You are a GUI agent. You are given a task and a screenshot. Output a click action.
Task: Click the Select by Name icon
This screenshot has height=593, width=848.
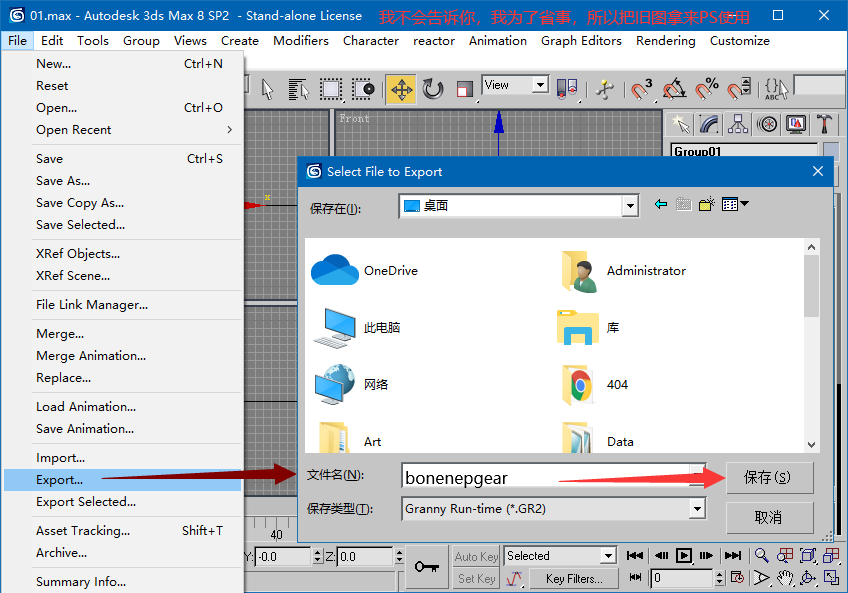pyautogui.click(x=298, y=89)
